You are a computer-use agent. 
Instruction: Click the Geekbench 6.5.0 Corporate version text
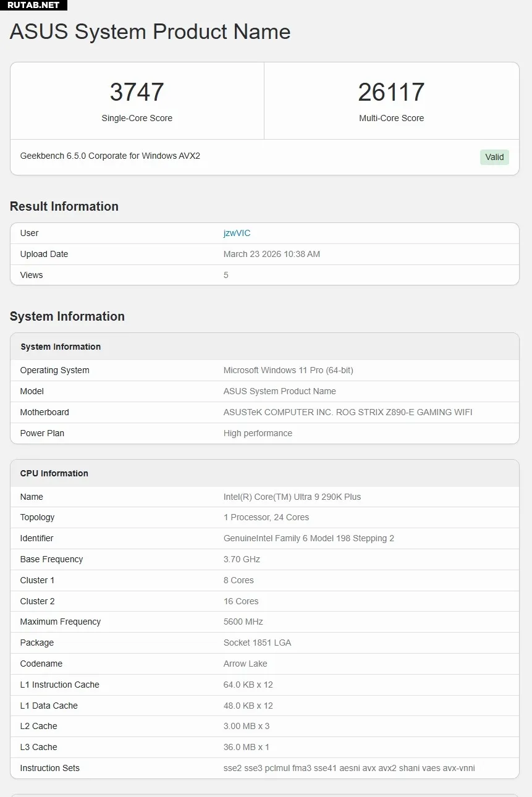[x=110, y=156]
